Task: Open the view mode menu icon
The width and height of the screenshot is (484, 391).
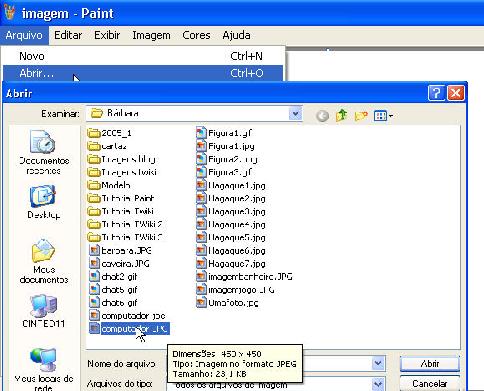Action: (383, 116)
